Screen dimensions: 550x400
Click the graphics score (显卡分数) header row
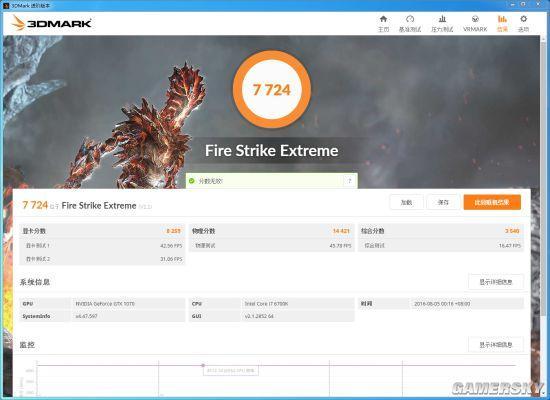tap(102, 231)
